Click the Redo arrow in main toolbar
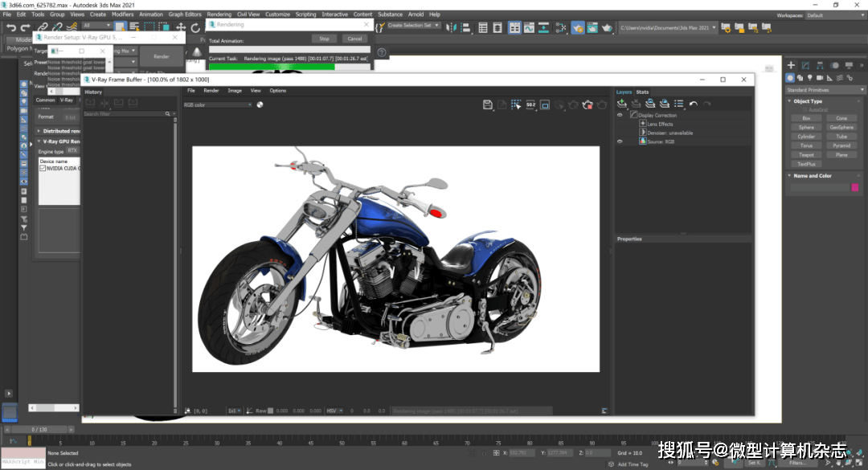This screenshot has width=868, height=470. [x=25, y=27]
